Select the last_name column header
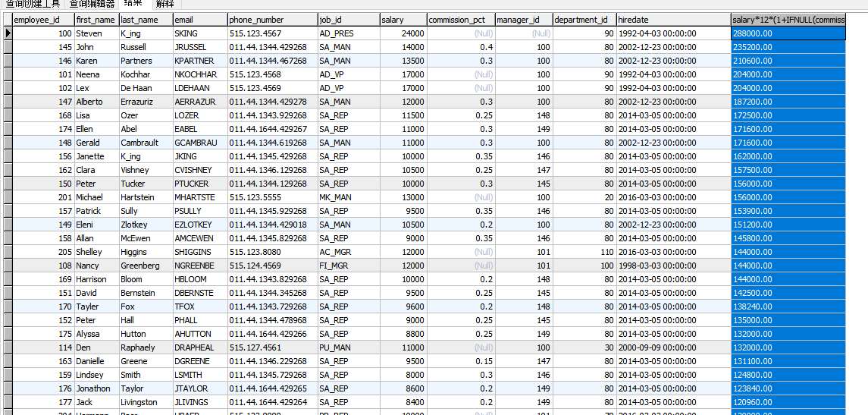The image size is (868, 415). coord(146,20)
